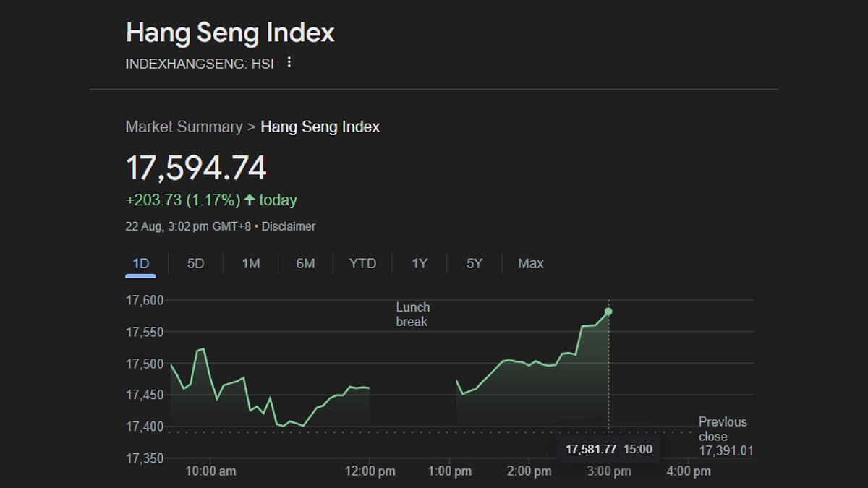Go to the Market Summary breadcrumb link
Viewport: 868px width, 488px height.
pos(184,127)
